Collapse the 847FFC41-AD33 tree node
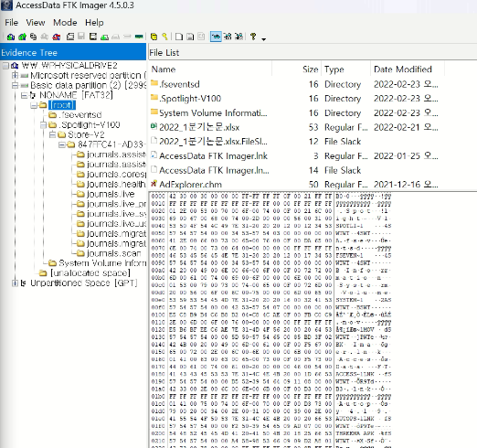Screen dimensions: 477x448 pyautogui.click(x=62, y=144)
